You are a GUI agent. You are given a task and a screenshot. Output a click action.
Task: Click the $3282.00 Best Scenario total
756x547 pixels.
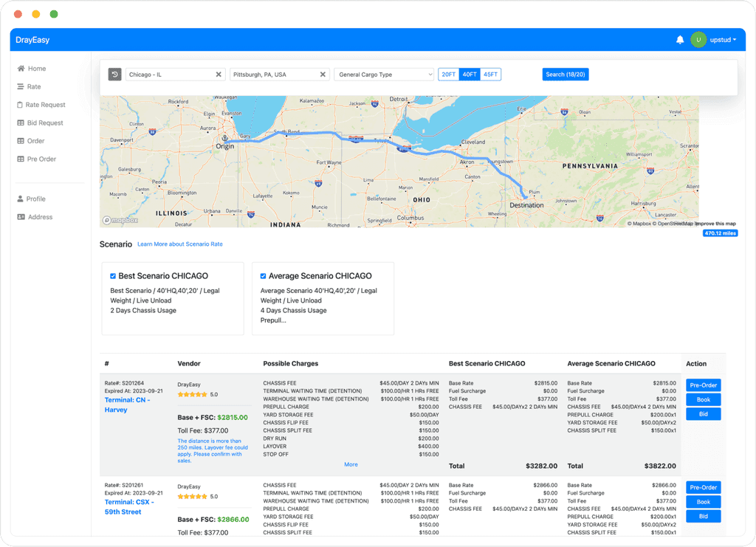pyautogui.click(x=541, y=466)
